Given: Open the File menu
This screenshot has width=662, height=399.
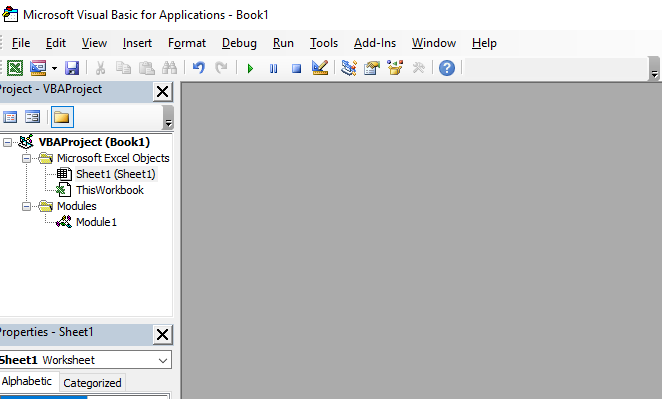Looking at the screenshot, I should (x=21, y=43).
